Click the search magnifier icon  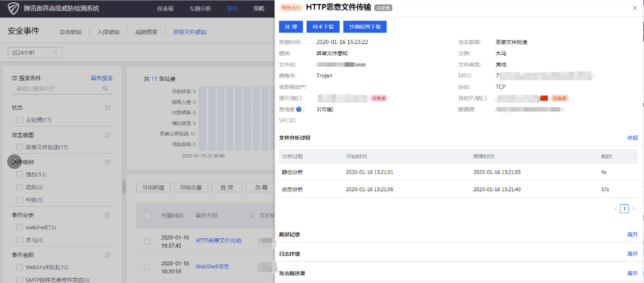click(x=105, y=88)
